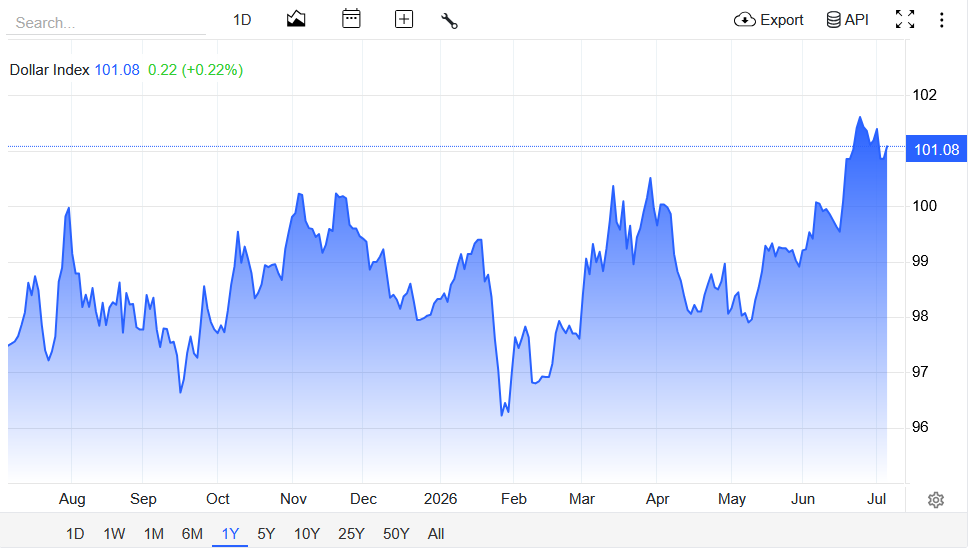Click the plus add-comparison icon
Viewport: 970px width, 549px height.
pos(403,19)
